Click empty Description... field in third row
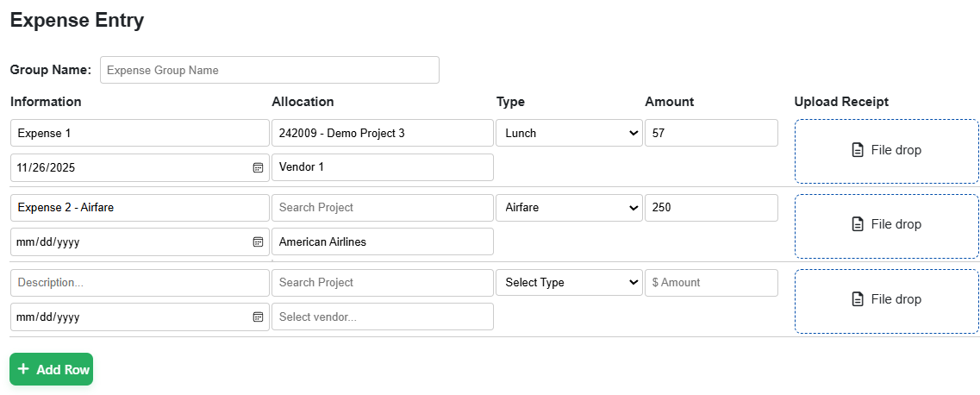 click(x=140, y=283)
